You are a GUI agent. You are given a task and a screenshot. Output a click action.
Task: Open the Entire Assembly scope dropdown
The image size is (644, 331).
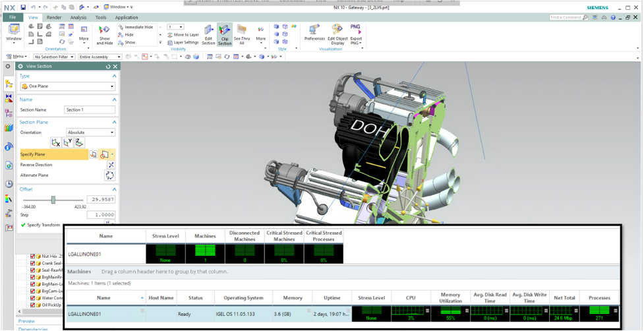100,57
